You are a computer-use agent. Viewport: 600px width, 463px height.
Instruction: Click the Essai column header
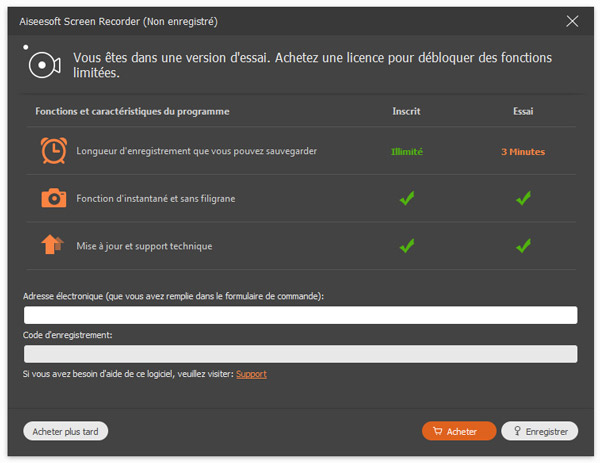523,110
